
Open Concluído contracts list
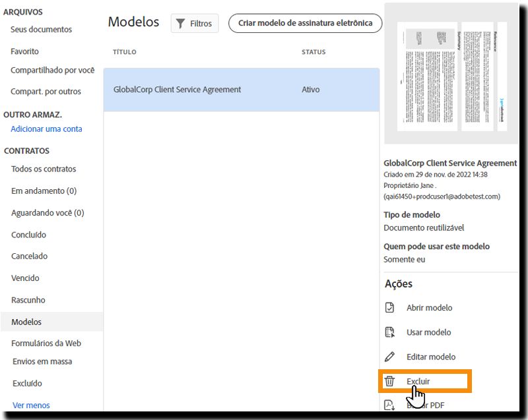pyautogui.click(x=28, y=235)
